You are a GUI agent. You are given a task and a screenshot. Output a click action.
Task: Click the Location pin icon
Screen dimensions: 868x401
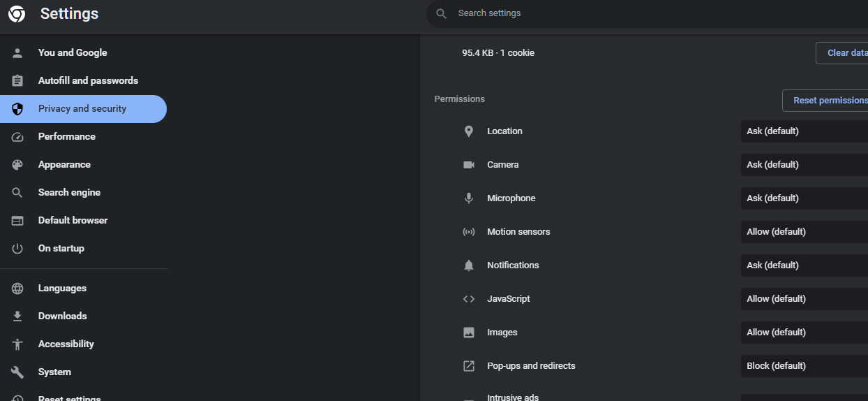click(x=469, y=131)
